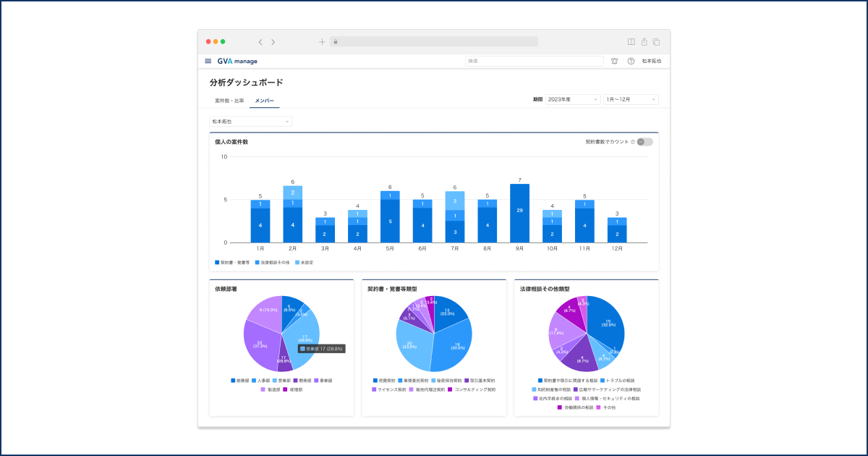The width and height of the screenshot is (868, 456).
Task: Expand the 1月〜12月 month range dropdown
Action: (x=631, y=99)
